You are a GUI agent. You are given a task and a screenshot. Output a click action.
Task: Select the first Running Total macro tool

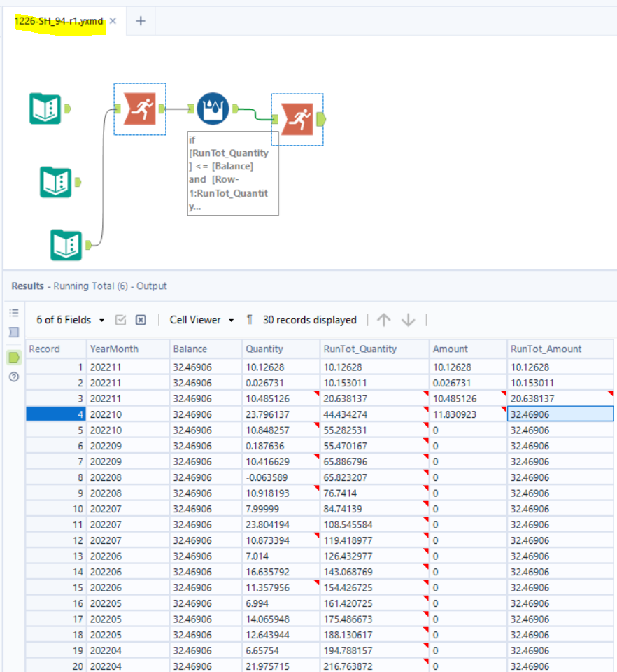(139, 109)
